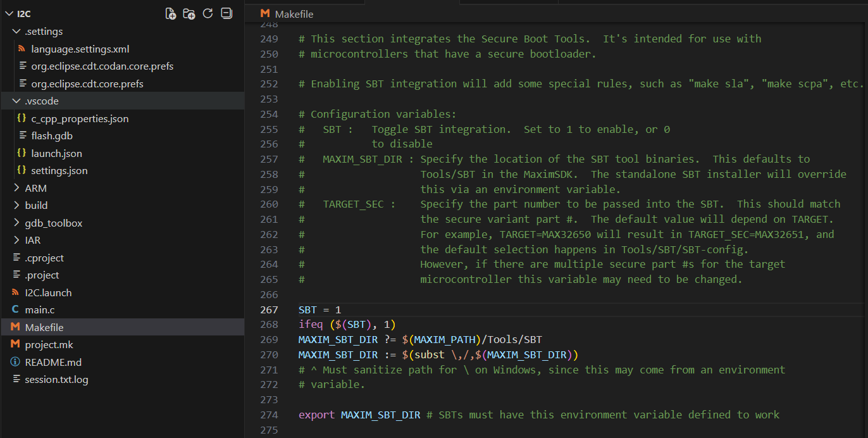
Task: Click the Makefile editor tab
Action: pyautogui.click(x=287, y=14)
